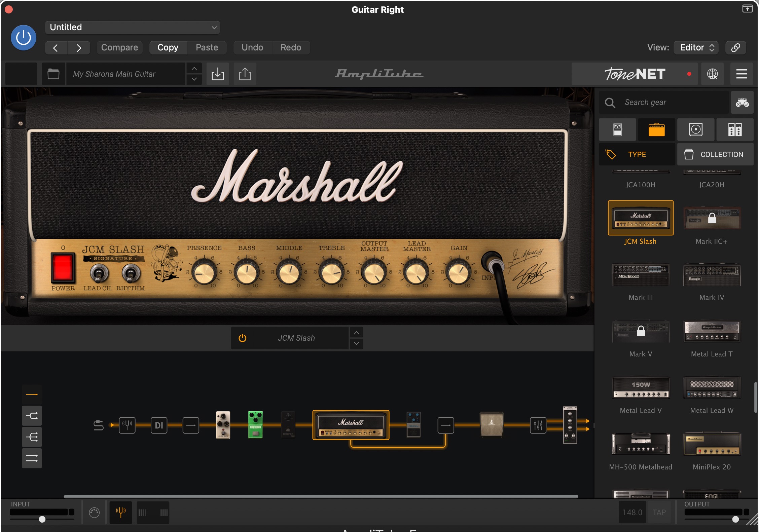This screenshot has height=532, width=759.
Task: Click the Copy button
Action: click(x=168, y=48)
